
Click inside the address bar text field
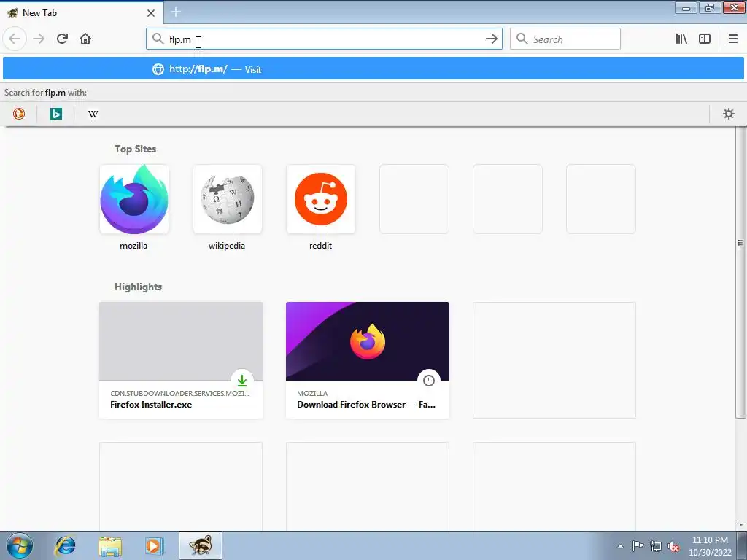(324, 39)
